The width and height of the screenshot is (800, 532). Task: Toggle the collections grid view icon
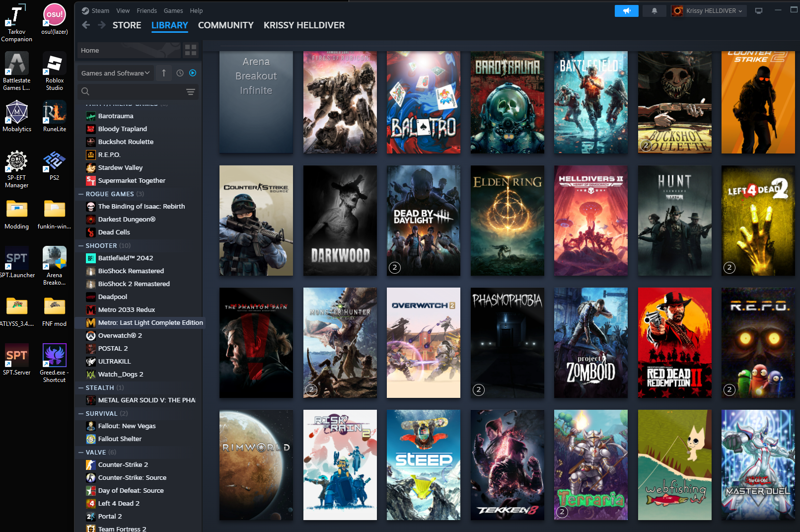(191, 50)
